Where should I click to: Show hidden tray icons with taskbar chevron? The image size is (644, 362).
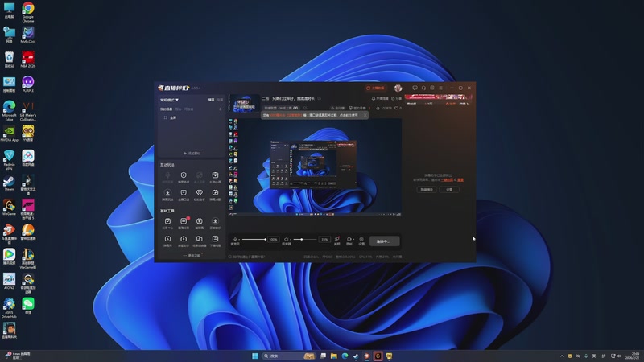(x=561, y=356)
